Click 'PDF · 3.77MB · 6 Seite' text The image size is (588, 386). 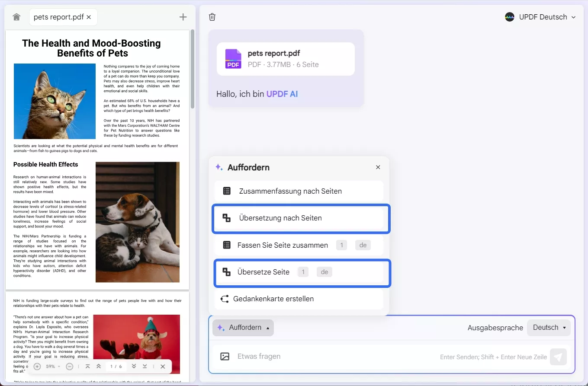click(283, 65)
